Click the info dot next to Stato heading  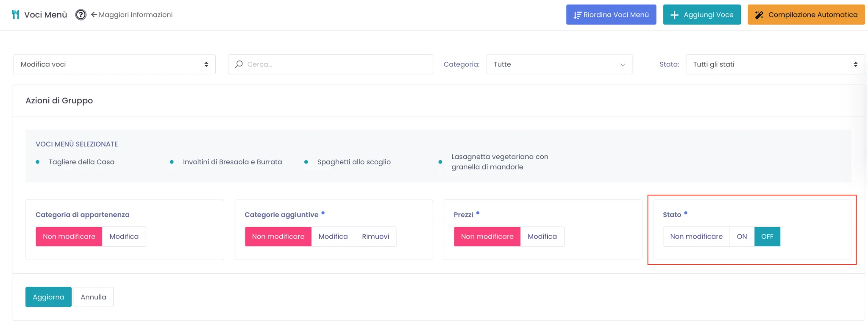686,213
